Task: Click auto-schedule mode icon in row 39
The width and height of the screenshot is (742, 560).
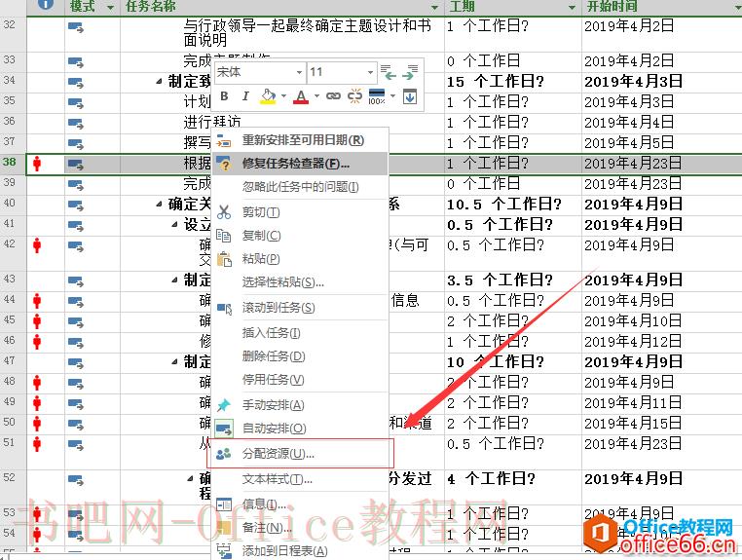Action: [76, 185]
